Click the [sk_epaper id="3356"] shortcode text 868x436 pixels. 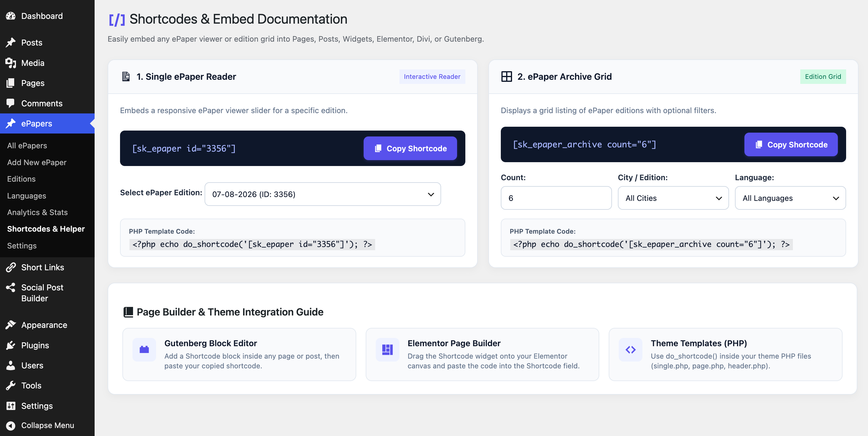coord(184,149)
